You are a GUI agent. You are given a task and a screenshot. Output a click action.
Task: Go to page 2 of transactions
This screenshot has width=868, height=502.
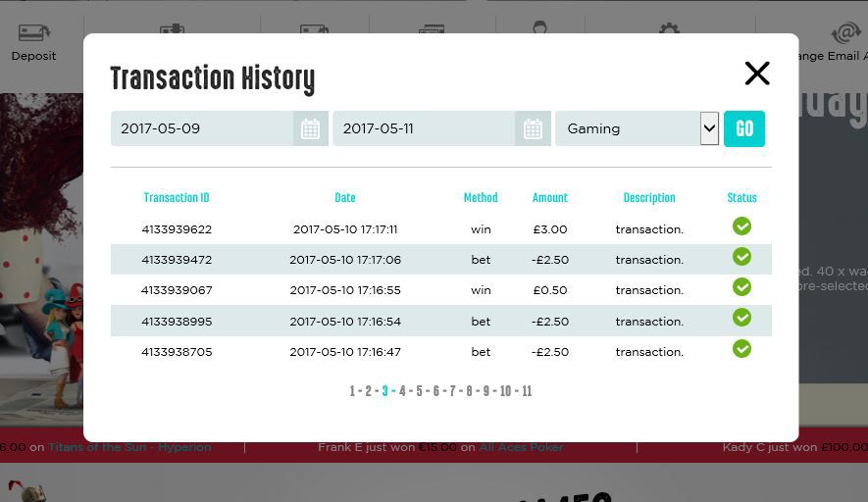click(x=368, y=391)
